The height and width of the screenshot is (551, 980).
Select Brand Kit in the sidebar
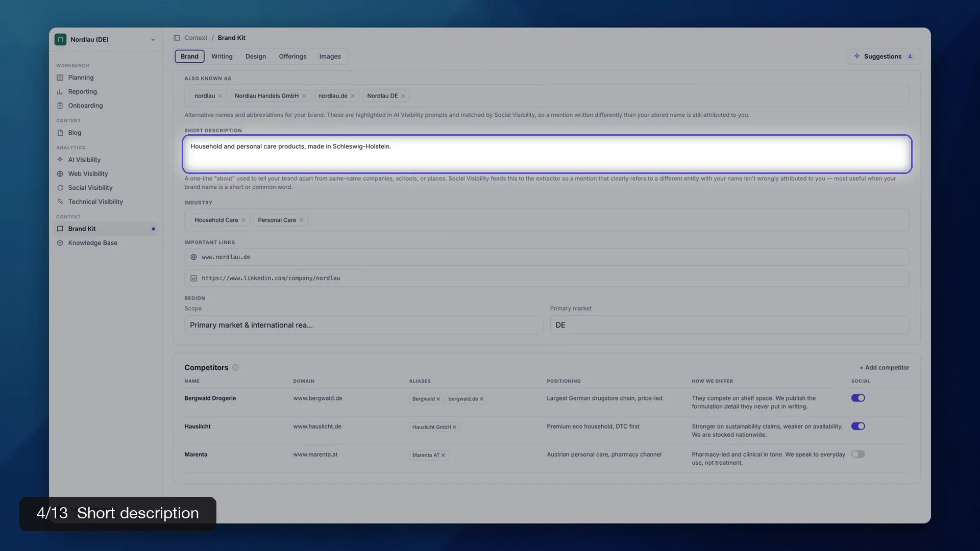(x=106, y=229)
